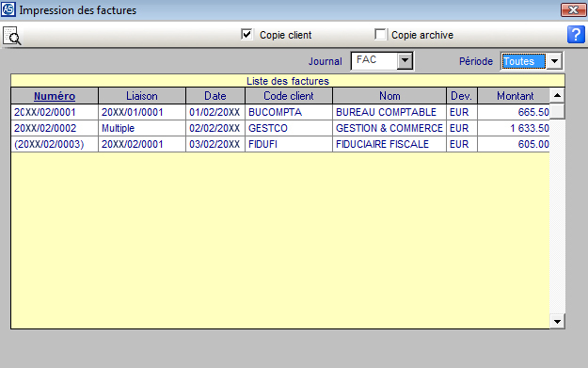
Task: Click the name BUREAU COMPTABLE
Action: click(x=389, y=112)
